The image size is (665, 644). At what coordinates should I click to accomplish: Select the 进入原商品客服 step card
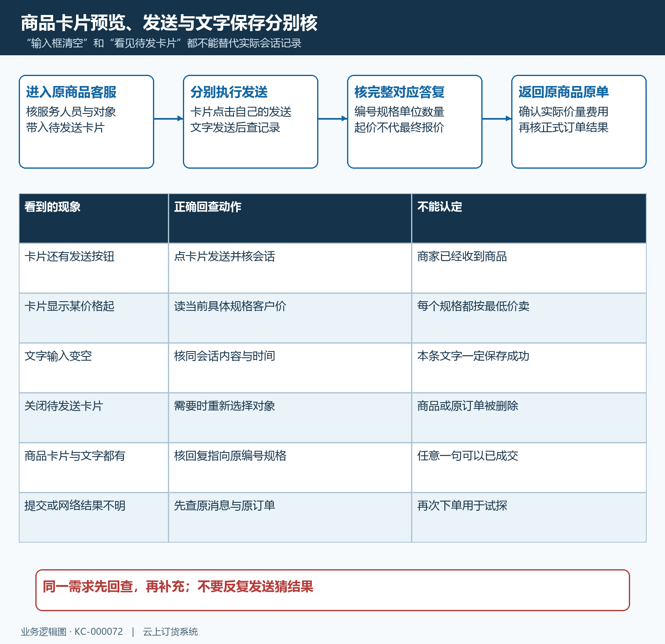[x=86, y=122]
